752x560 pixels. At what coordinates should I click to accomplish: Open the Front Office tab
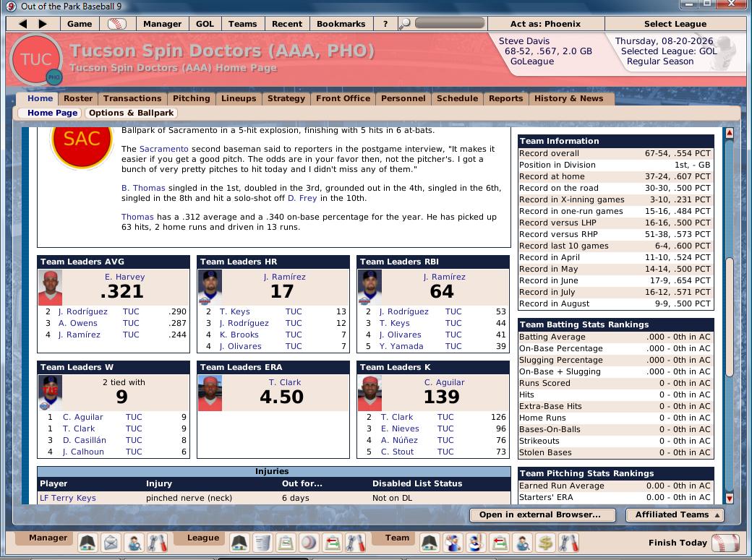point(343,98)
